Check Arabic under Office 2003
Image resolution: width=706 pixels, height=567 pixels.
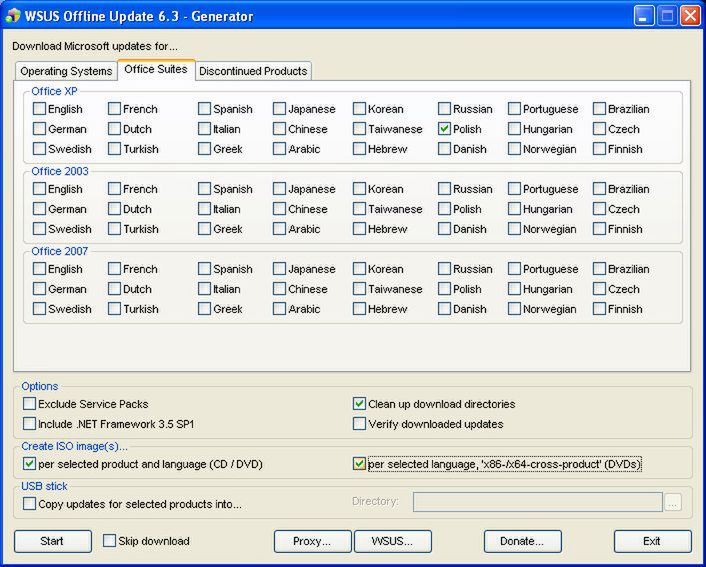[x=279, y=229]
